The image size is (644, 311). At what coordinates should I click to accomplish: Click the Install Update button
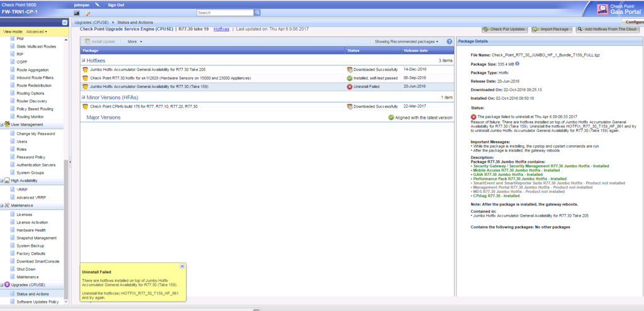[101, 41]
